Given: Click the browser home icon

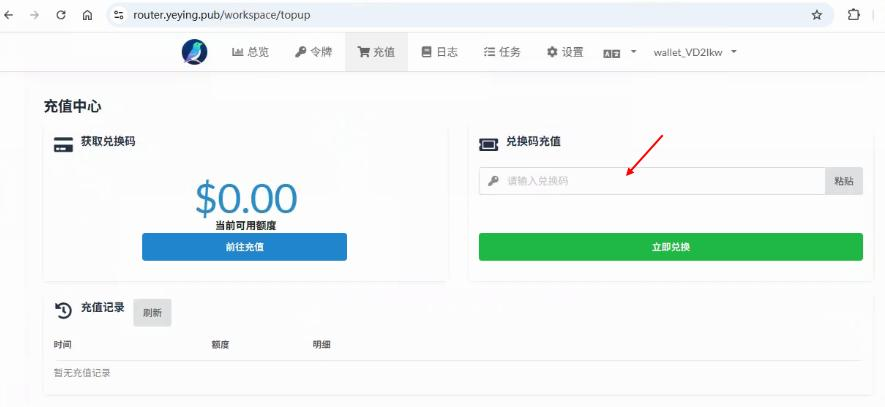Looking at the screenshot, I should (87, 15).
